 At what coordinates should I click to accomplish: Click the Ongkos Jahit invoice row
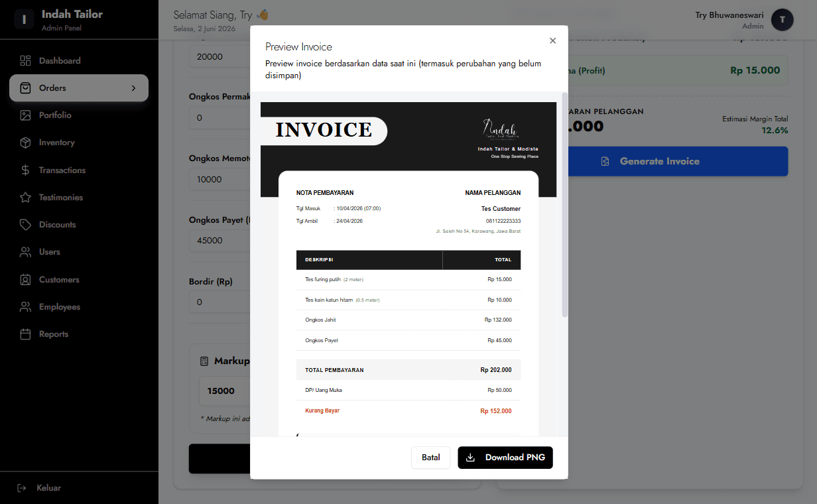click(x=408, y=320)
